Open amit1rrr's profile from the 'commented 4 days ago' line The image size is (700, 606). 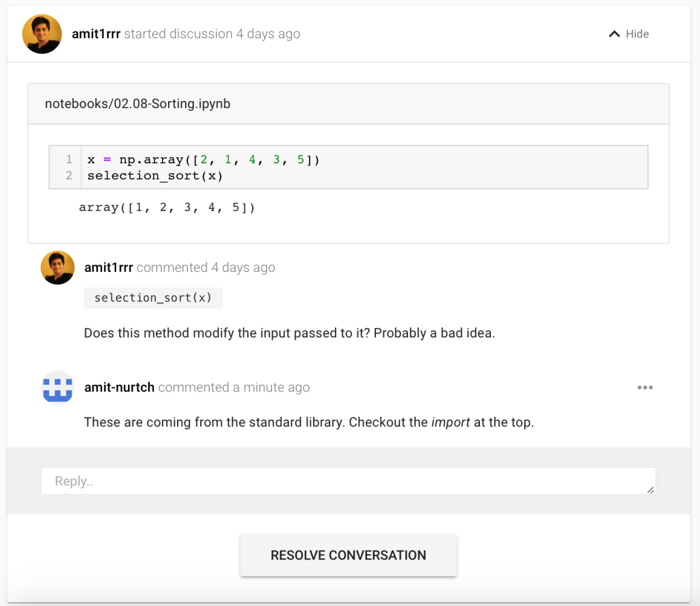click(x=109, y=267)
